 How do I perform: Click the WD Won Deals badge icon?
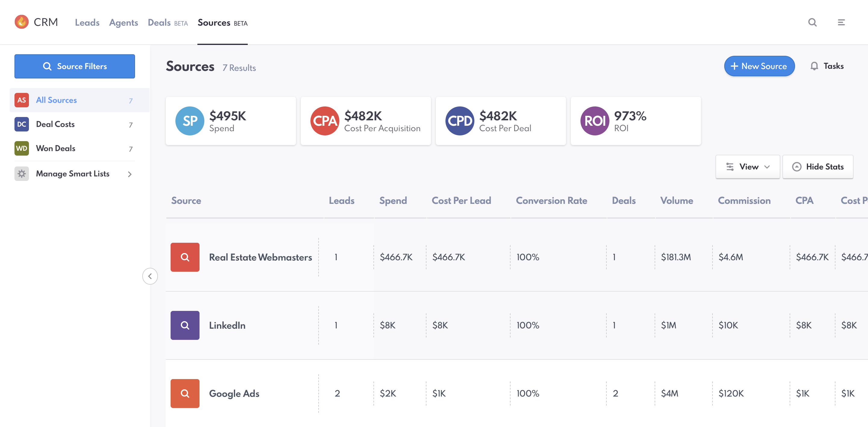pyautogui.click(x=22, y=148)
